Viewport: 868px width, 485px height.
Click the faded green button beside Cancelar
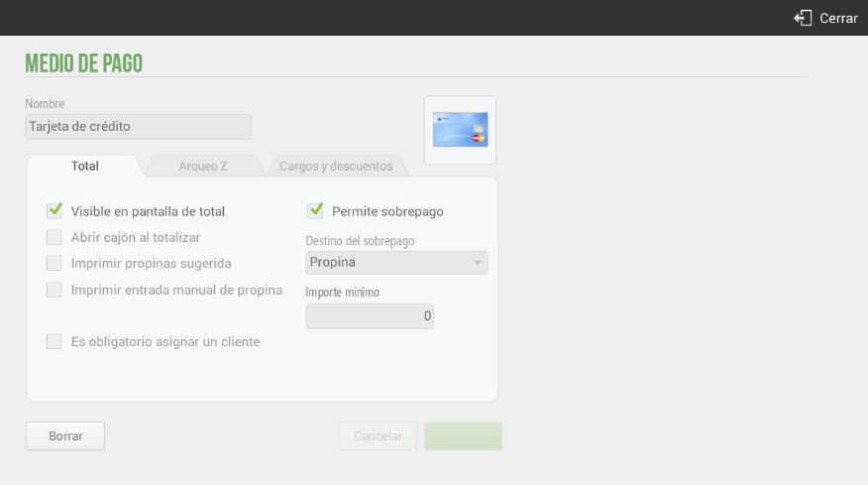click(x=464, y=436)
